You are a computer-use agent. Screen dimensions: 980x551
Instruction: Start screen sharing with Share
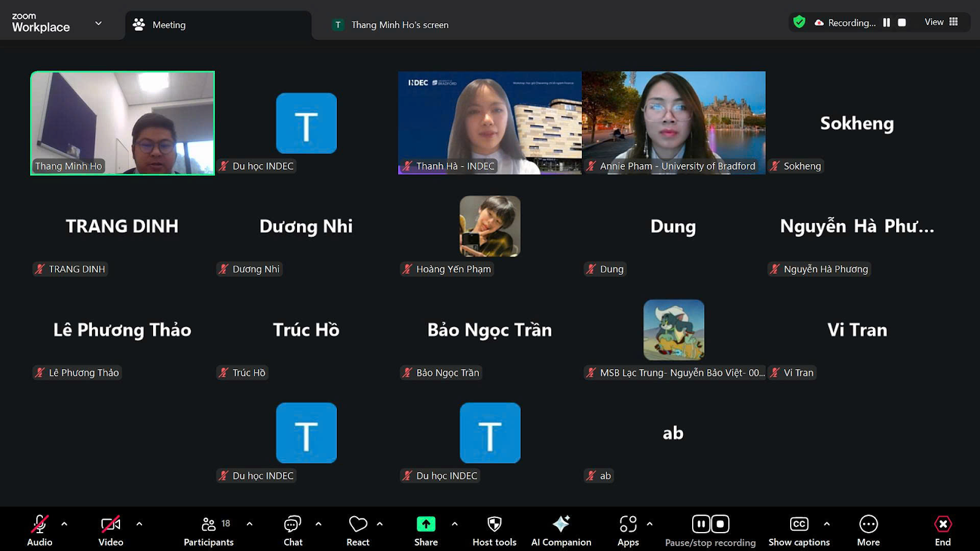coord(426,531)
